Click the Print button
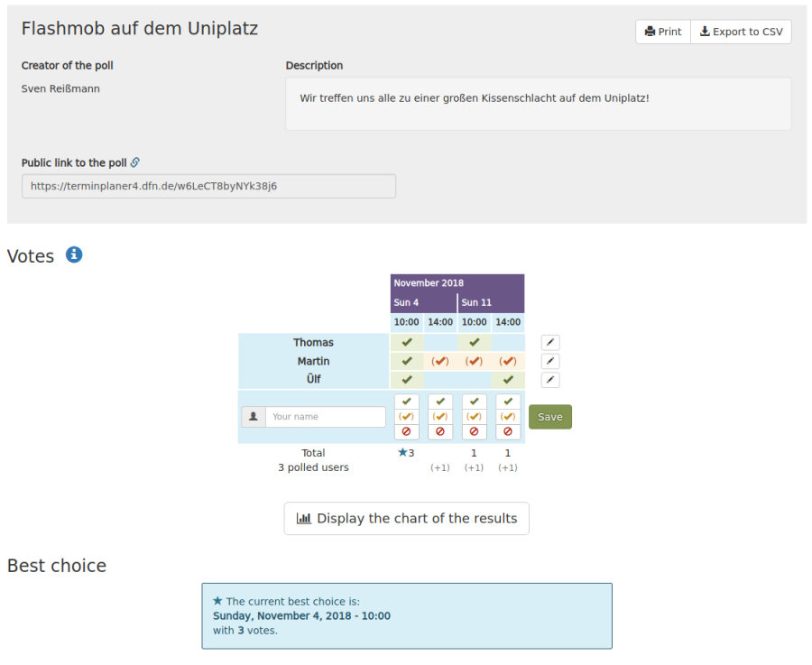The width and height of the screenshot is (812, 665). pyautogui.click(x=663, y=32)
